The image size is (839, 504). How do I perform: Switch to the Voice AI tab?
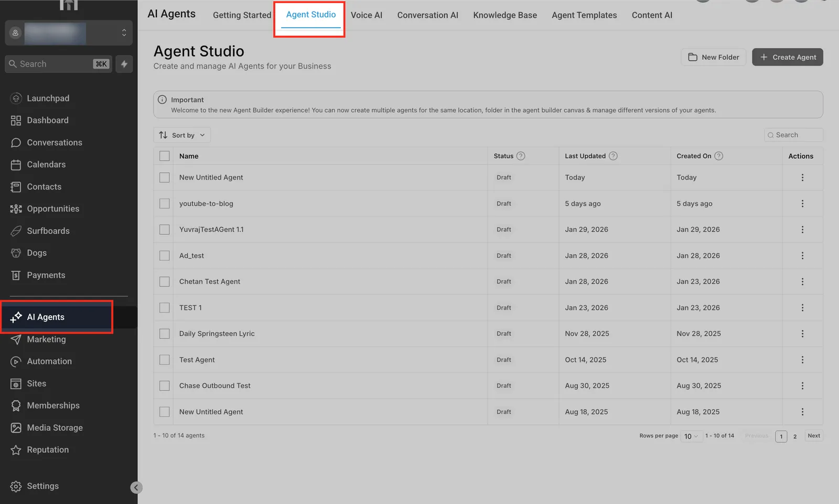click(x=366, y=15)
